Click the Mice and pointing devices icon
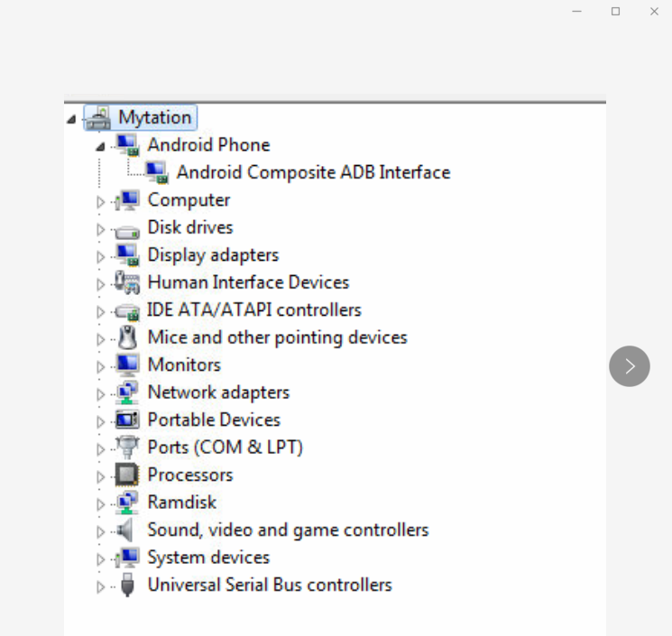The height and width of the screenshot is (636, 672). click(x=127, y=338)
